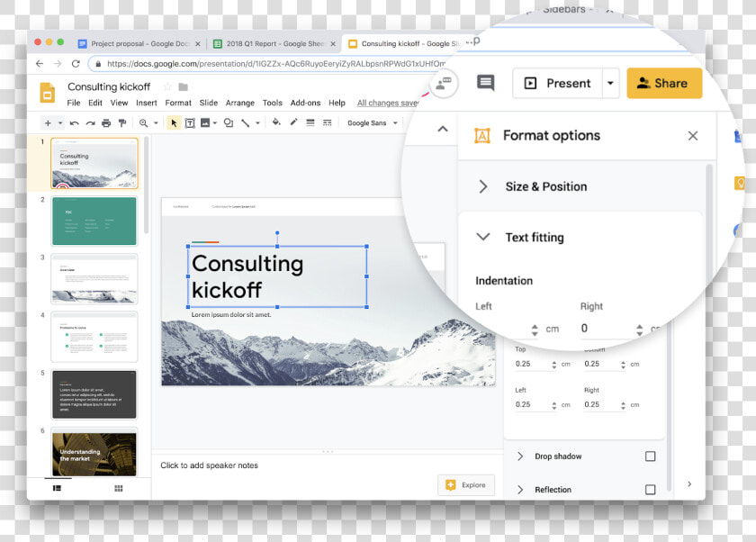This screenshot has height=542, width=756.
Task: Switch to Project proposal Google Docs tab
Action: [x=139, y=43]
